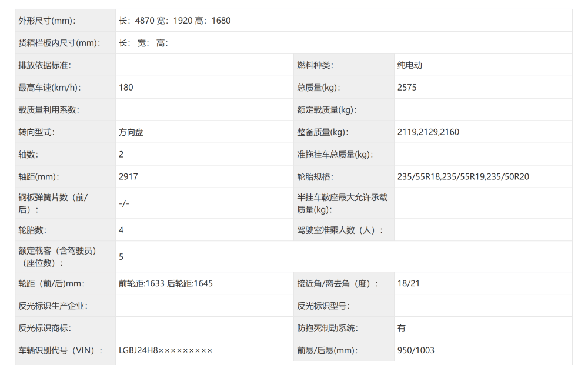This screenshot has height=365, width=588.
Task: Click the front track value 1633 cell
Action: click(141, 283)
